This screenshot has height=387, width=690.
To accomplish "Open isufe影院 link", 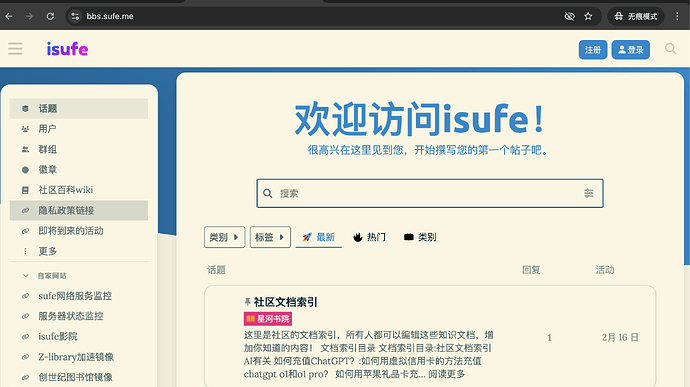I will tap(79, 336).
